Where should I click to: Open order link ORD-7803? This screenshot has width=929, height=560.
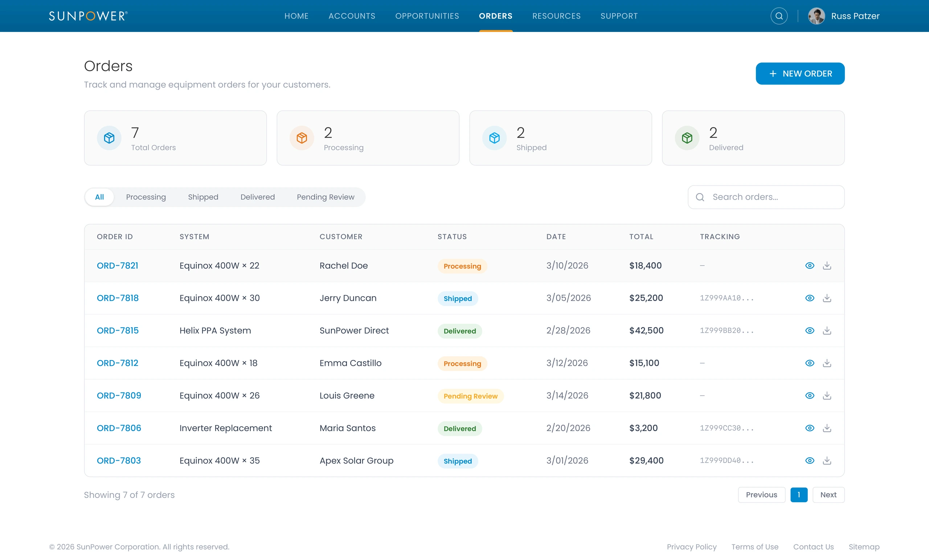(119, 460)
